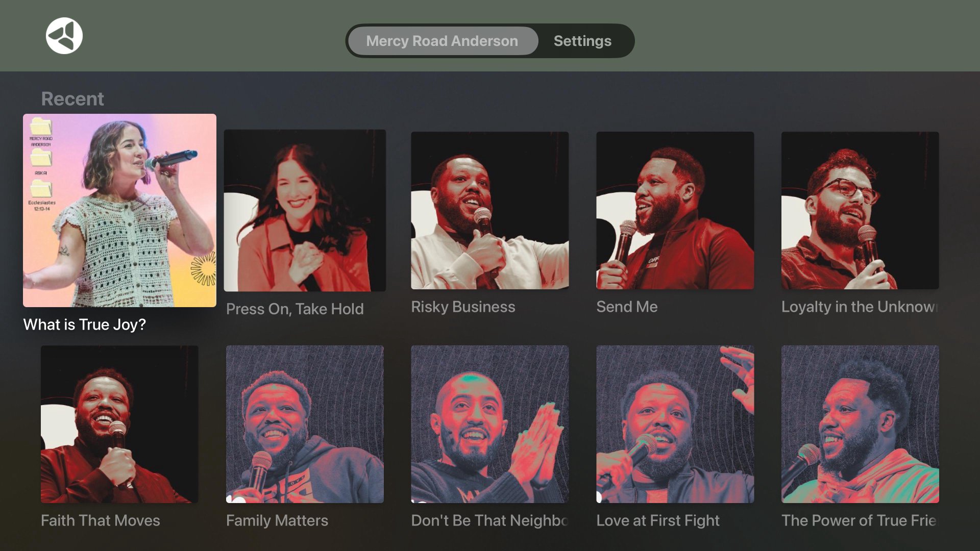Image resolution: width=980 pixels, height=551 pixels.
Task: Select the Faith That Moves thumbnail
Action: (x=119, y=424)
